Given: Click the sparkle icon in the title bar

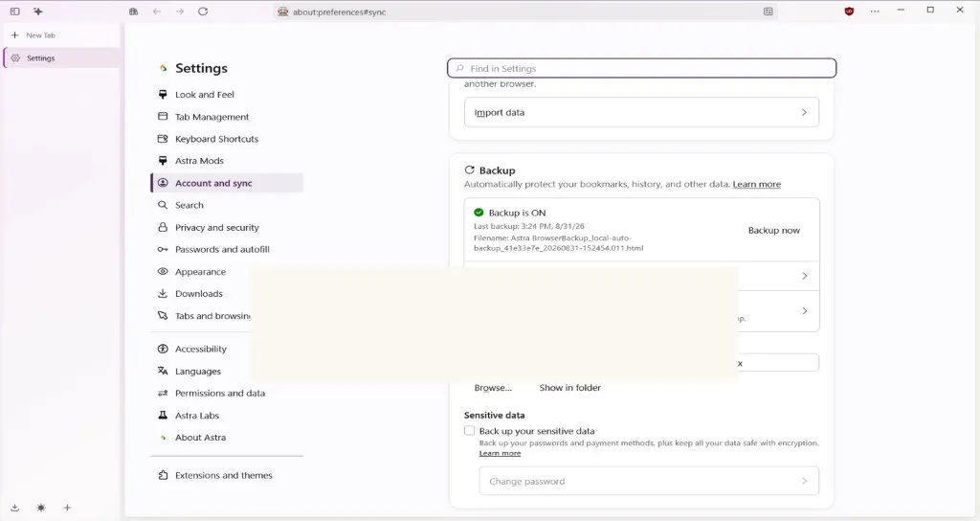Looking at the screenshot, I should tap(38, 11).
